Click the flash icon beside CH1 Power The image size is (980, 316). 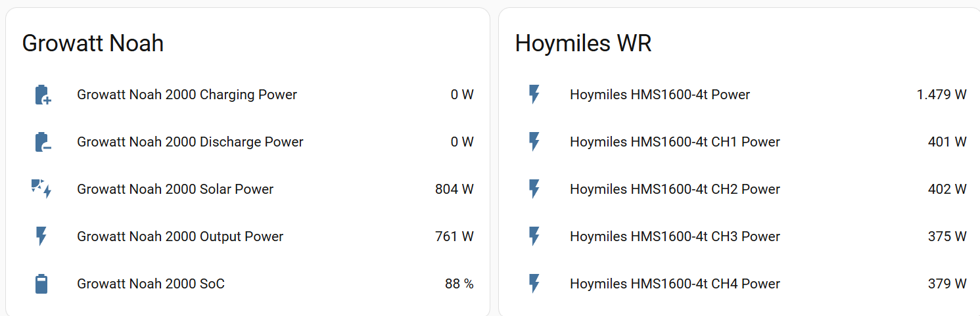tap(534, 142)
